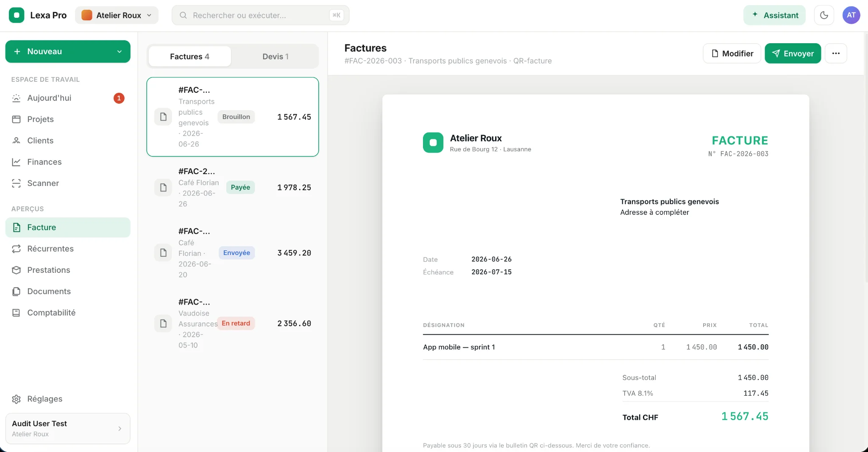This screenshot has width=868, height=452.
Task: Select the Transports publics genevois draft invoice
Action: 233,117
